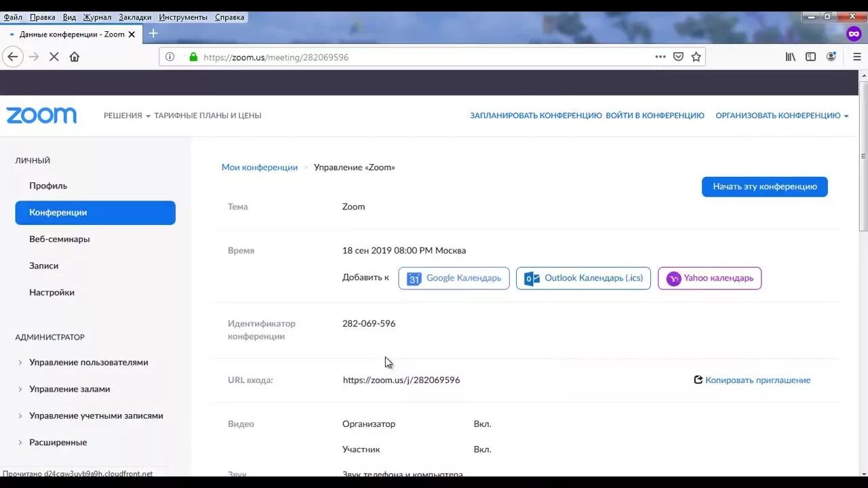This screenshot has width=868, height=488.
Task: Open a new browser tab with plus
Action: [x=153, y=33]
